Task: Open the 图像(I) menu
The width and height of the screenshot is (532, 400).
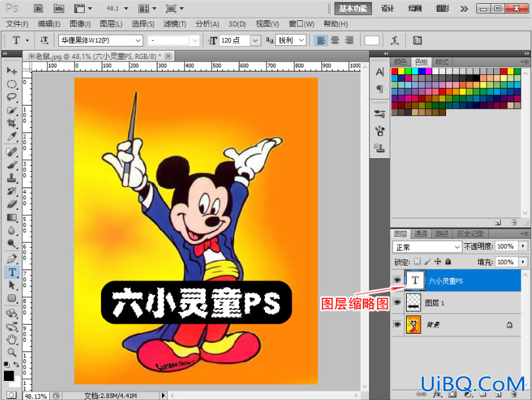Action: [80, 24]
